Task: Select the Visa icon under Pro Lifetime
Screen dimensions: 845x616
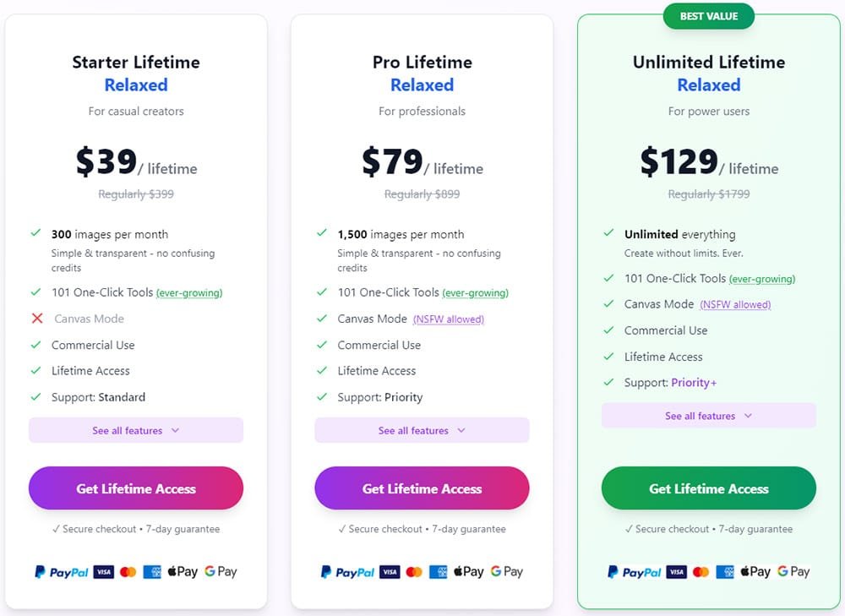Action: point(390,571)
